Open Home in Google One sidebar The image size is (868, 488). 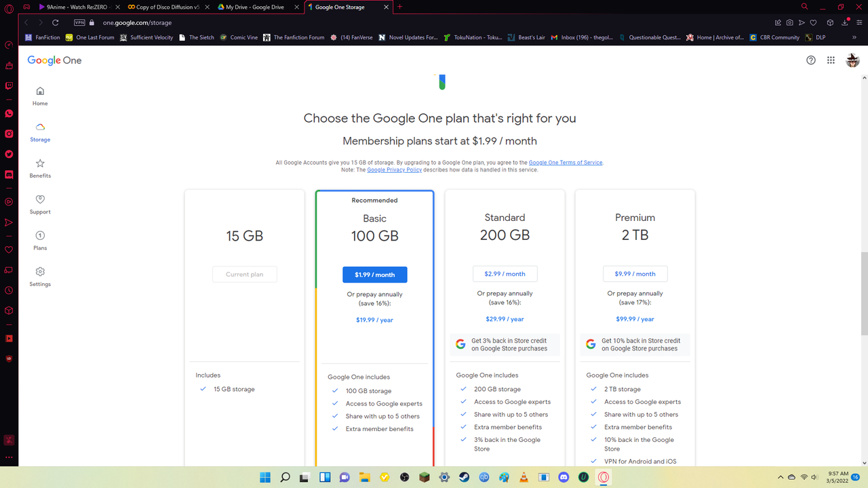(40, 96)
